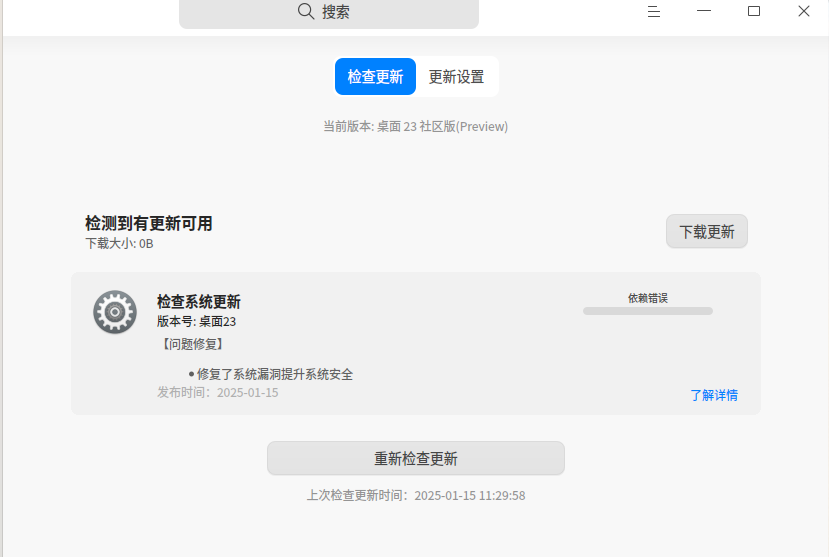Switch to the 检查更新 tab
Image resolution: width=829 pixels, height=557 pixels.
tap(375, 77)
